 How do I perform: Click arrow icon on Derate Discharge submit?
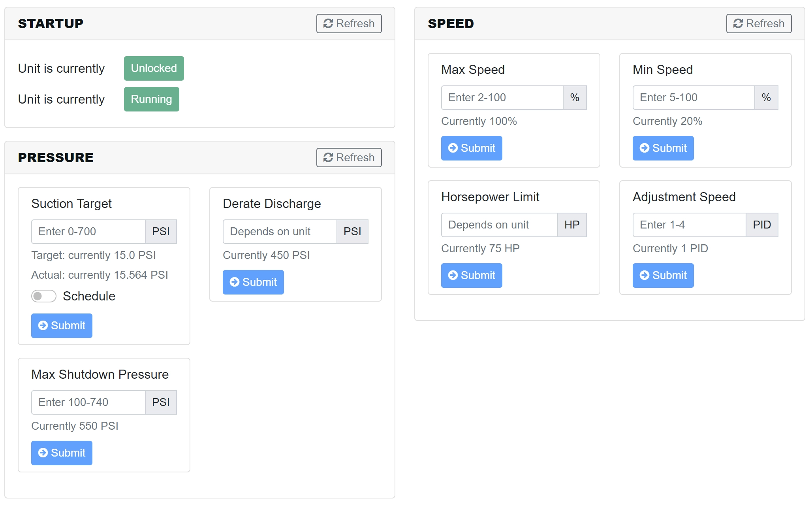tap(235, 282)
